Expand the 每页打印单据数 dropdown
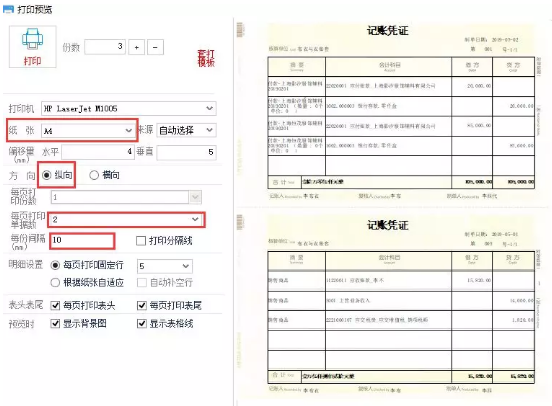 [126, 219]
